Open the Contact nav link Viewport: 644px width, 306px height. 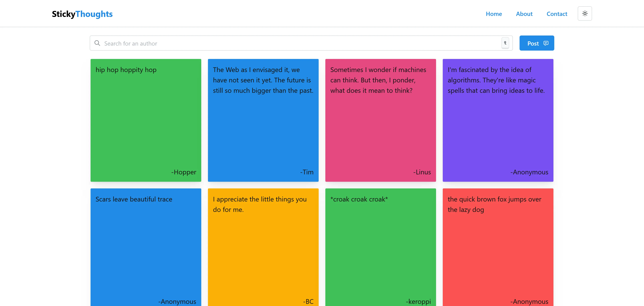point(556,14)
